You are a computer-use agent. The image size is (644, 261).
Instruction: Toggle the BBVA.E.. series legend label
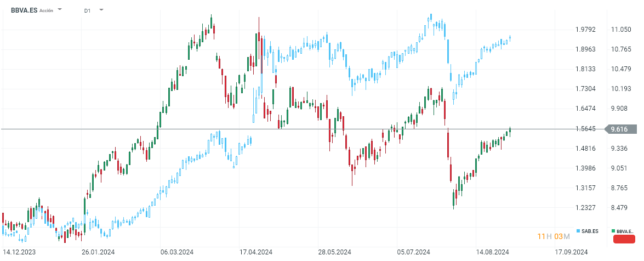tap(625, 231)
